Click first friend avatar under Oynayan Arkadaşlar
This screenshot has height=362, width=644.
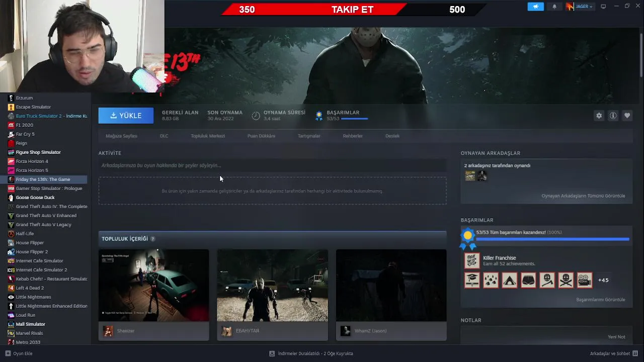[470, 176]
